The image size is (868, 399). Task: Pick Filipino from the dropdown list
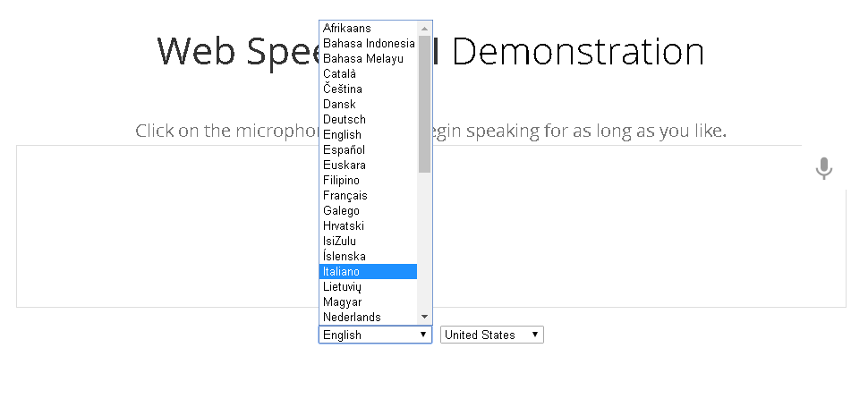tap(368, 181)
